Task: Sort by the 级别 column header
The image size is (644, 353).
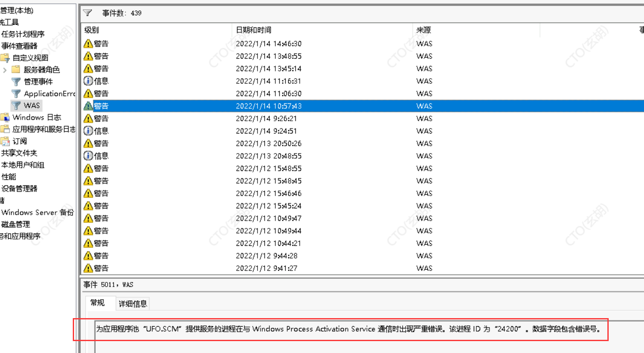Action: (92, 30)
